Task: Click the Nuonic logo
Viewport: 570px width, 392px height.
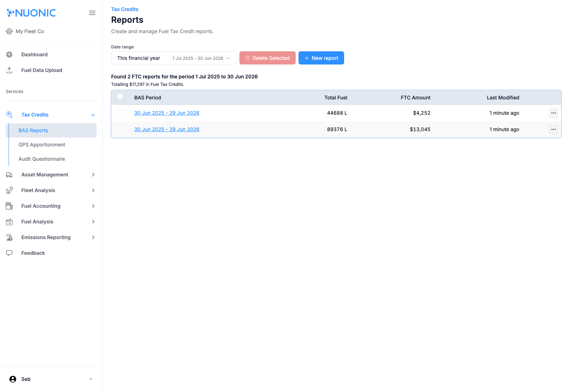Action: click(31, 13)
